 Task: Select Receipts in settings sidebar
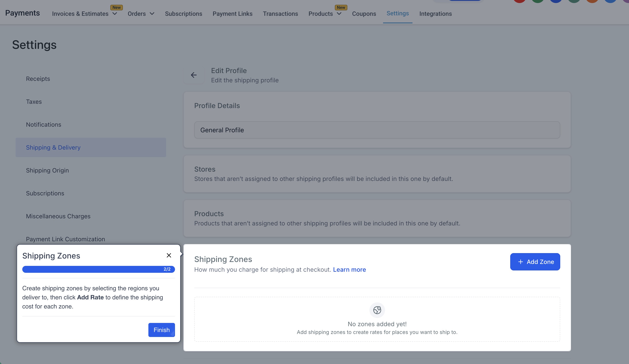click(38, 79)
